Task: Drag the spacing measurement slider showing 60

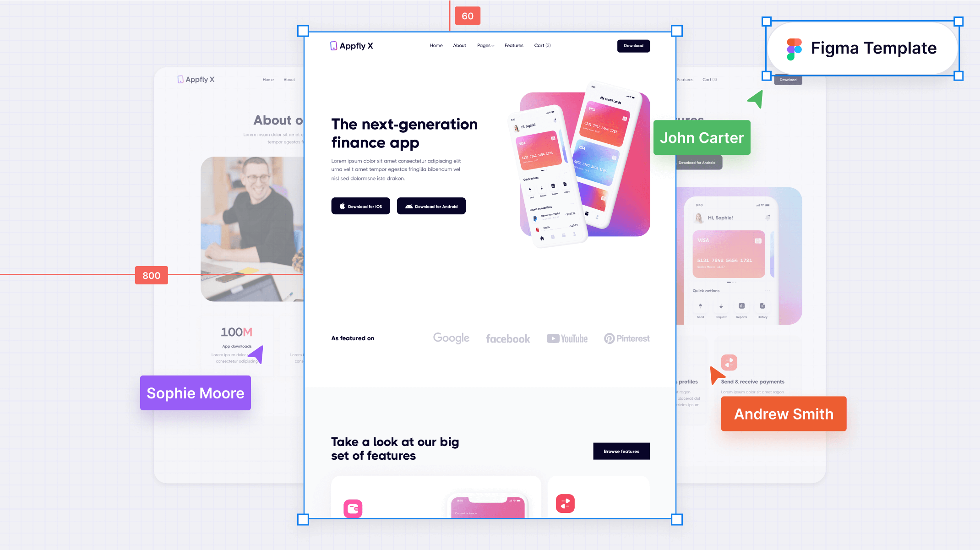Action: [467, 16]
